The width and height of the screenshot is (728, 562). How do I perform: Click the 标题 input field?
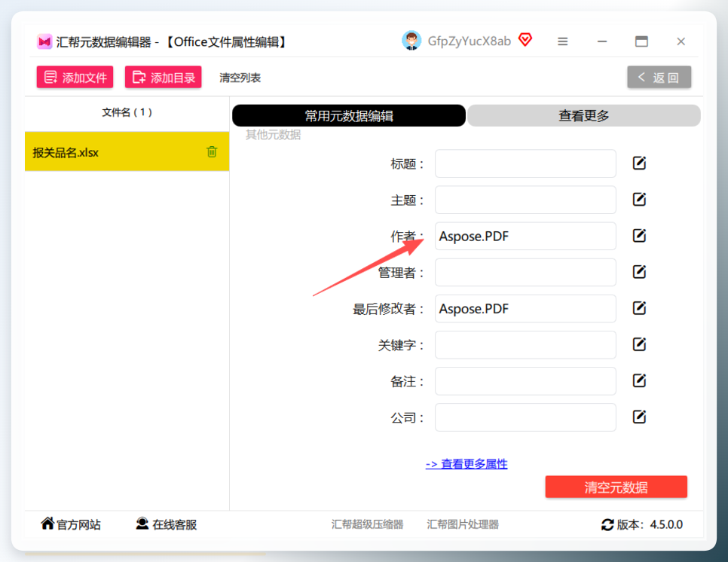pyautogui.click(x=525, y=163)
